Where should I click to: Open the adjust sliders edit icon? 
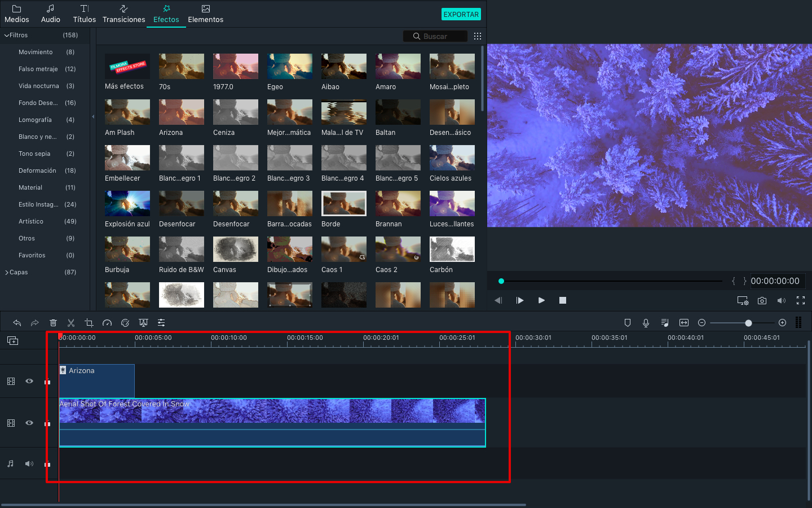click(x=161, y=323)
